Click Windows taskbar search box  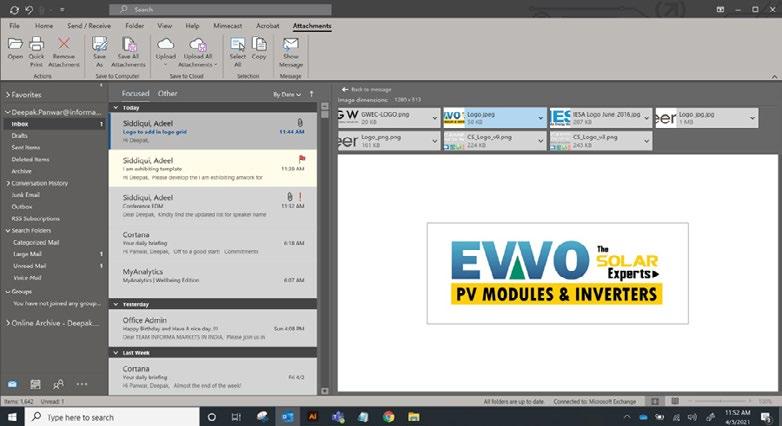click(112, 417)
